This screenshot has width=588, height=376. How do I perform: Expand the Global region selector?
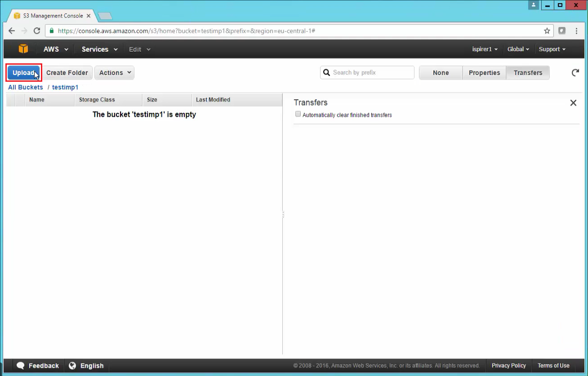click(x=518, y=49)
